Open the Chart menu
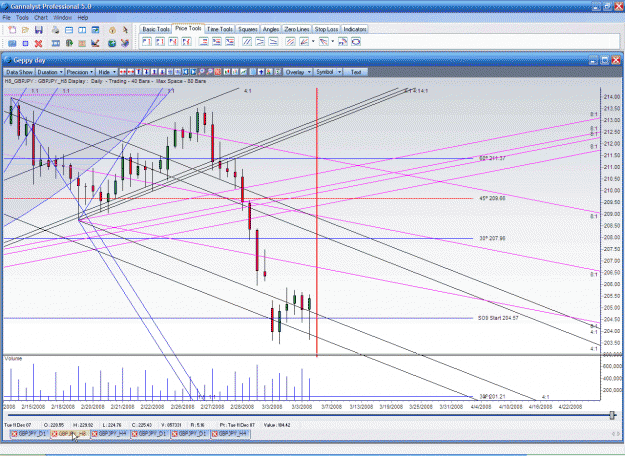Screen dimensions: 625x456 coord(41,18)
